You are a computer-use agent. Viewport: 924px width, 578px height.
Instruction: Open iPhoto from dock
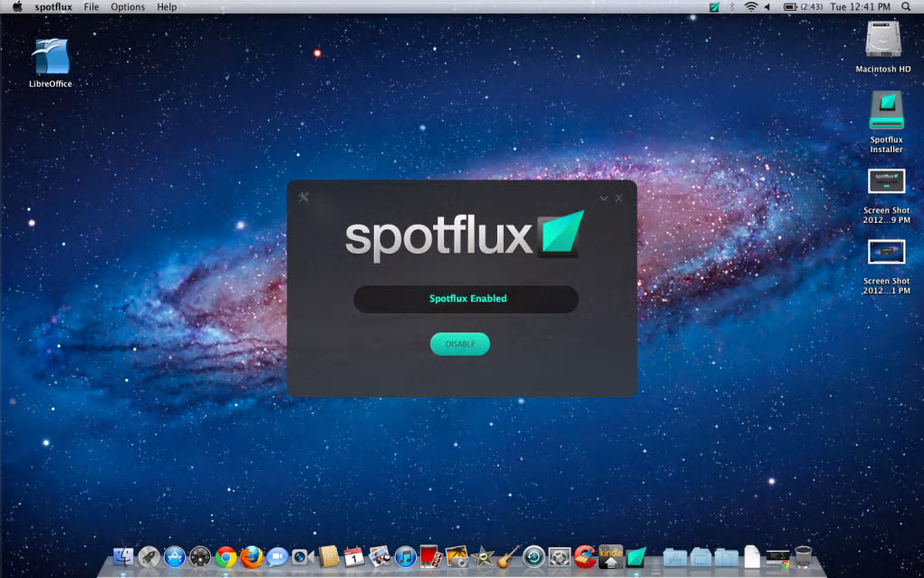tap(457, 556)
